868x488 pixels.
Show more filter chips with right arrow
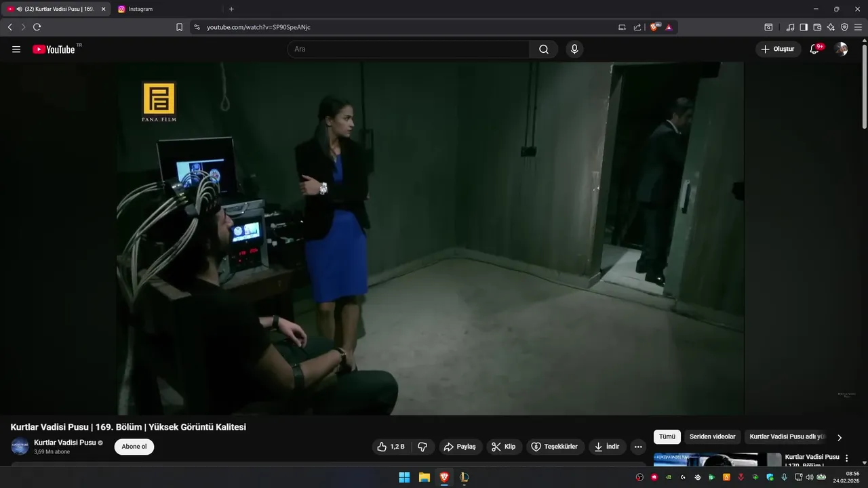pyautogui.click(x=840, y=438)
